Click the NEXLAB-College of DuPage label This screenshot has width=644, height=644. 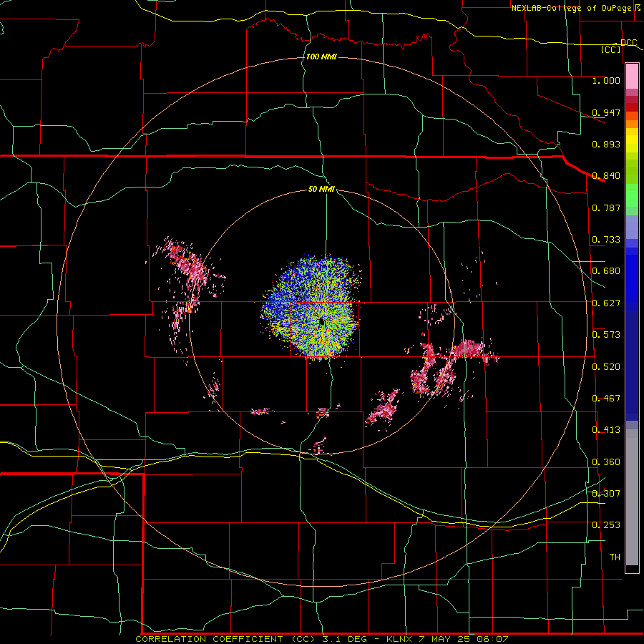tap(572, 8)
